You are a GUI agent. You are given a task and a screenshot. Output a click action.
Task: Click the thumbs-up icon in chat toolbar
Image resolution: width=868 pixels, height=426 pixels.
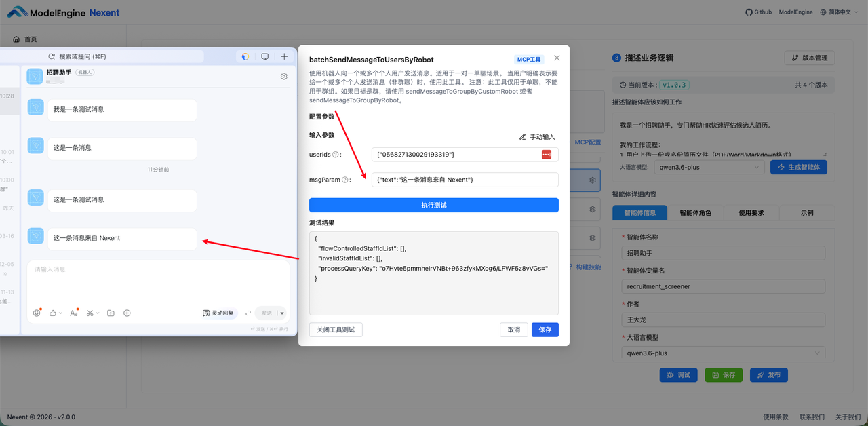(53, 313)
